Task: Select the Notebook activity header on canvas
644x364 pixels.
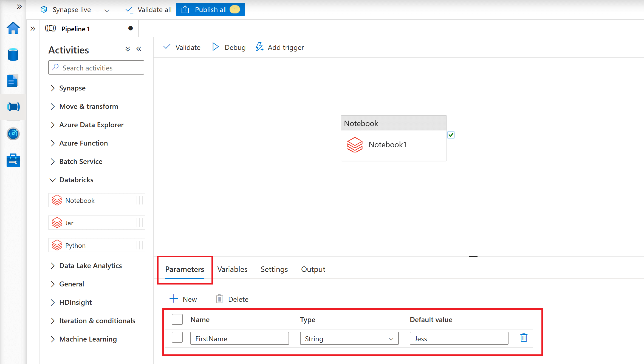Action: pyautogui.click(x=394, y=123)
